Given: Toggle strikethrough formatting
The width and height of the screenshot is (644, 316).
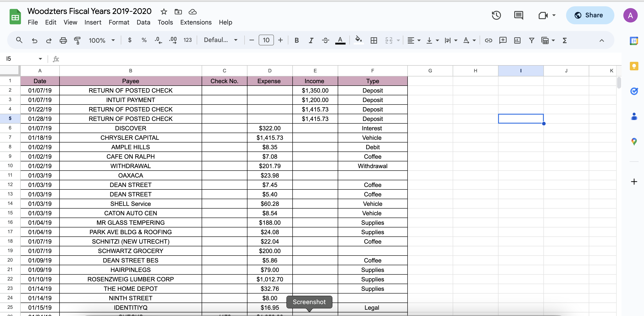Looking at the screenshot, I should click(x=325, y=40).
